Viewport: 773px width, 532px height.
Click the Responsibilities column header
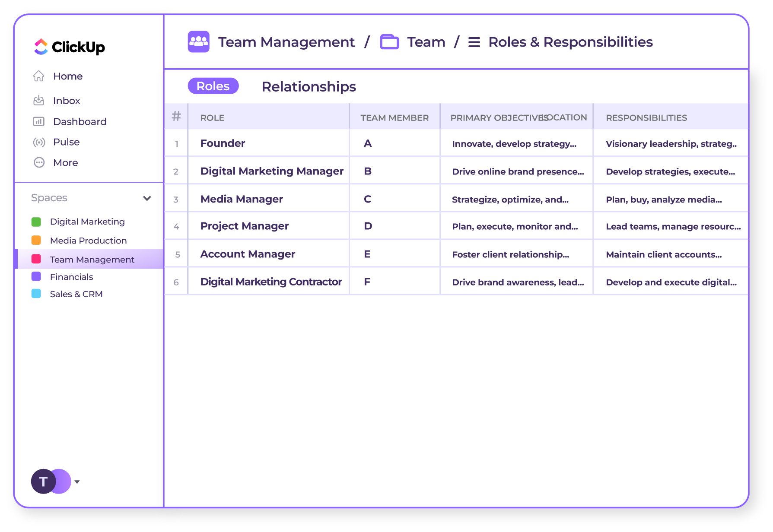tap(646, 118)
